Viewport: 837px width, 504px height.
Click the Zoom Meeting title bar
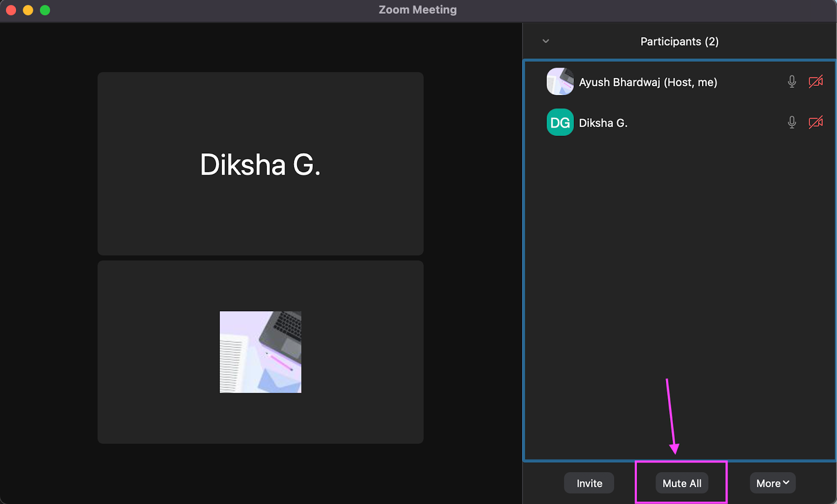click(x=417, y=9)
